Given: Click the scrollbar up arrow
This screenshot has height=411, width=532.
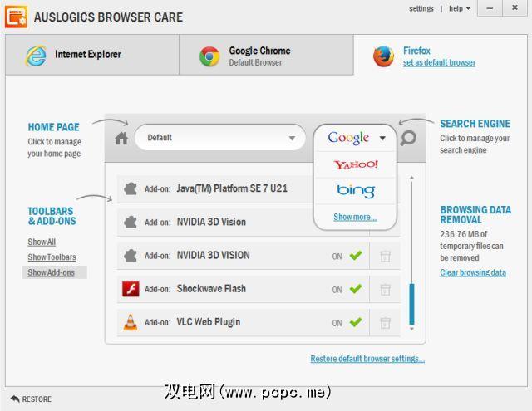Looking at the screenshot, I should coord(411,178).
